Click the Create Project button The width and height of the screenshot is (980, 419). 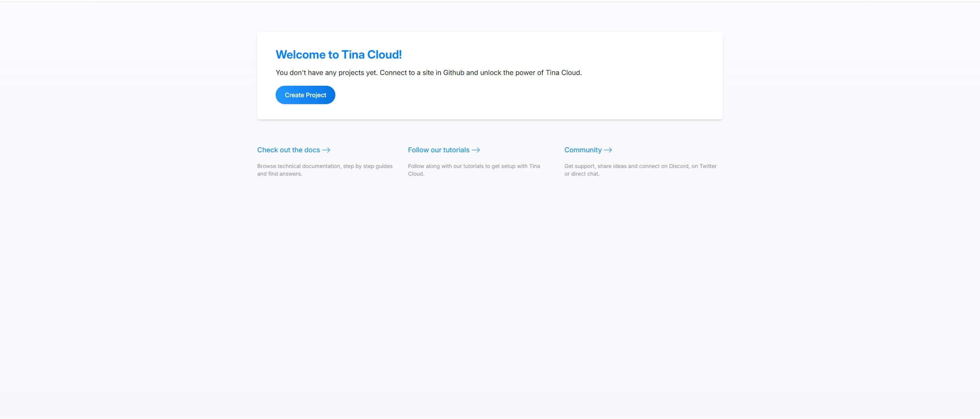[x=305, y=95]
